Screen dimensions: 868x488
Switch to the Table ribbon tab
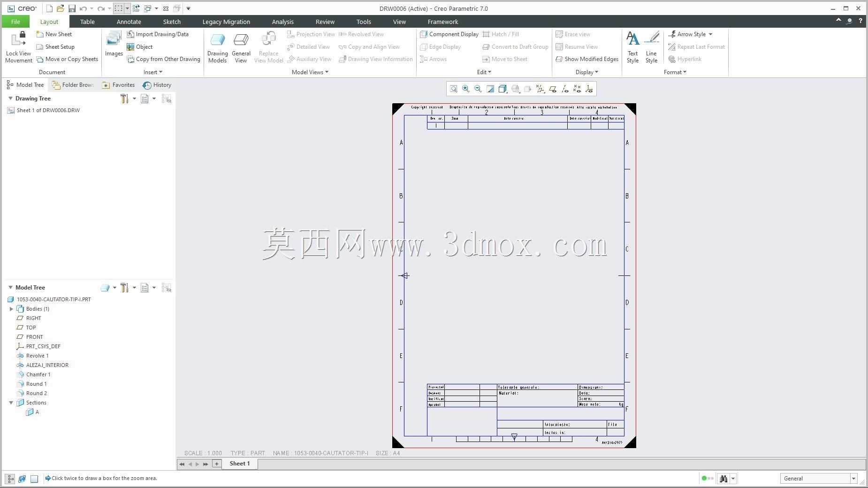point(87,22)
